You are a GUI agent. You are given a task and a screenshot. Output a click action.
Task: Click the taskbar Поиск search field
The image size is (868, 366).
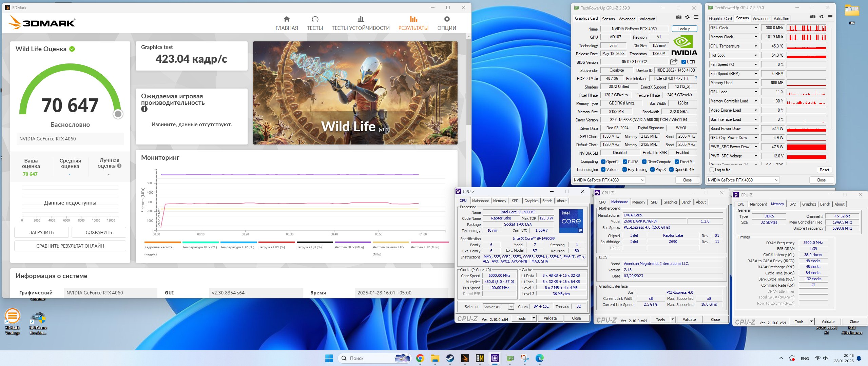[374, 358]
